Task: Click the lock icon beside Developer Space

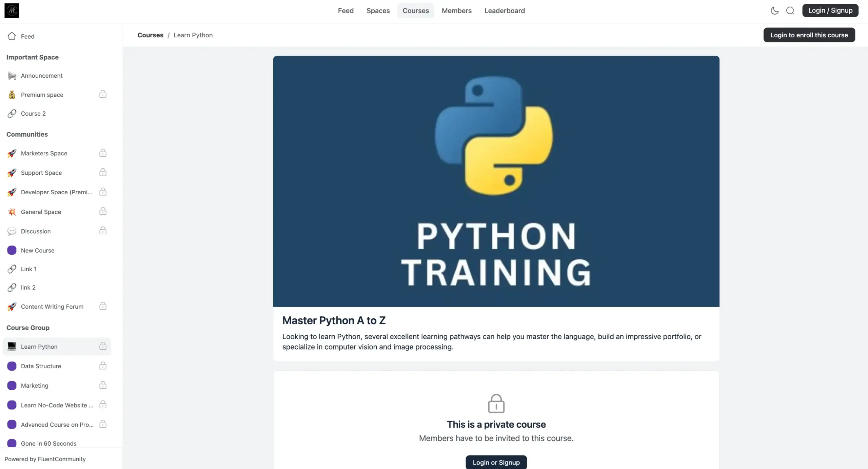Action: (x=103, y=192)
